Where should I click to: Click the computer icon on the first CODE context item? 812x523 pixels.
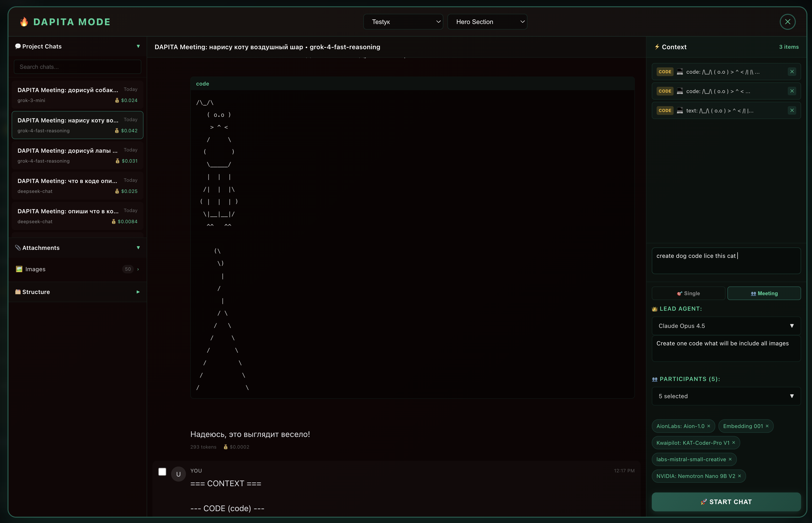point(680,71)
